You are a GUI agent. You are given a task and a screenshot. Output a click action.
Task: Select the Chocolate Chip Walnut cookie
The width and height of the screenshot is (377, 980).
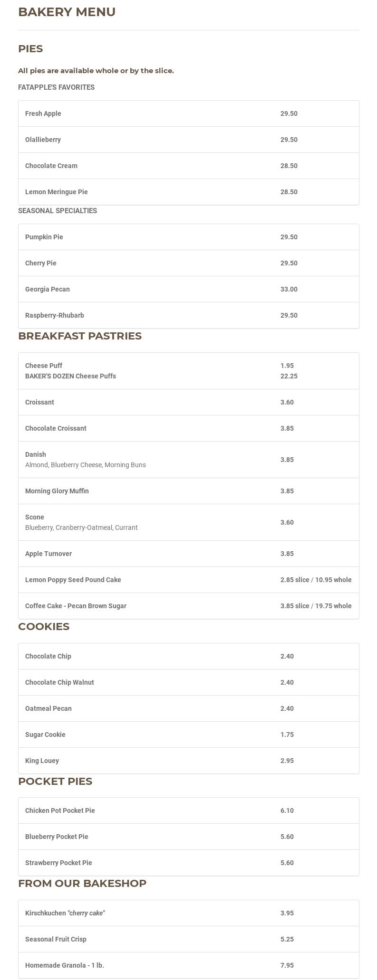coord(59,682)
